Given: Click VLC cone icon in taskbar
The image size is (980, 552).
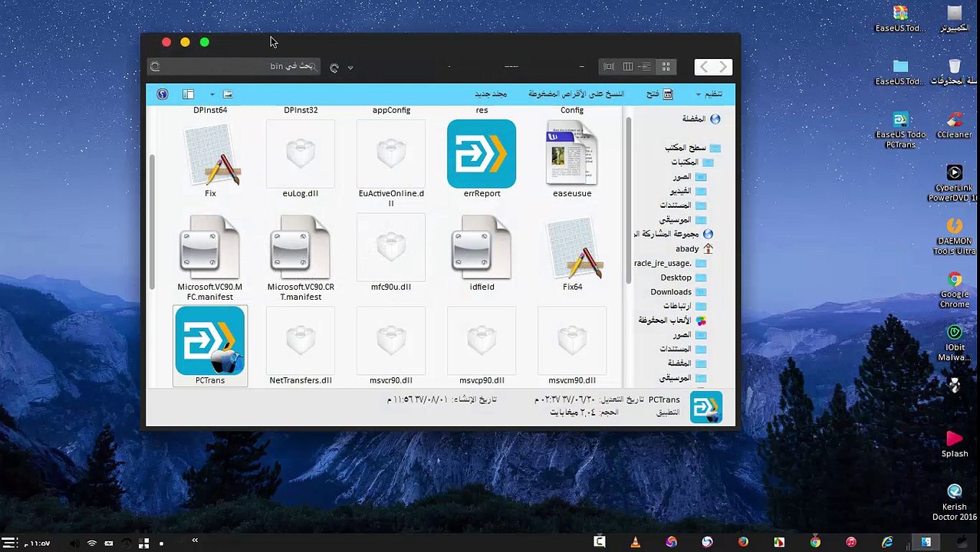Looking at the screenshot, I should (635, 542).
